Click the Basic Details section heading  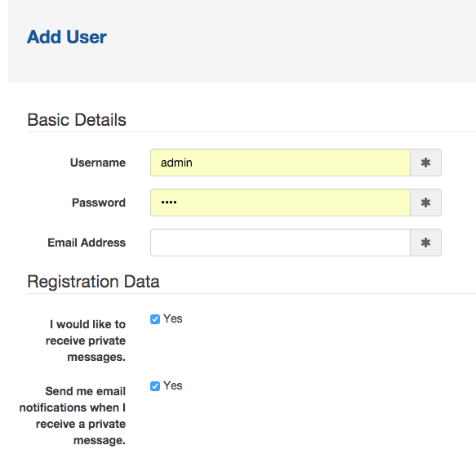point(77,119)
